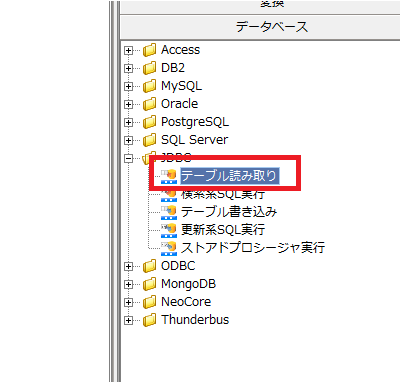Expand the MySQL folder node

128,87
